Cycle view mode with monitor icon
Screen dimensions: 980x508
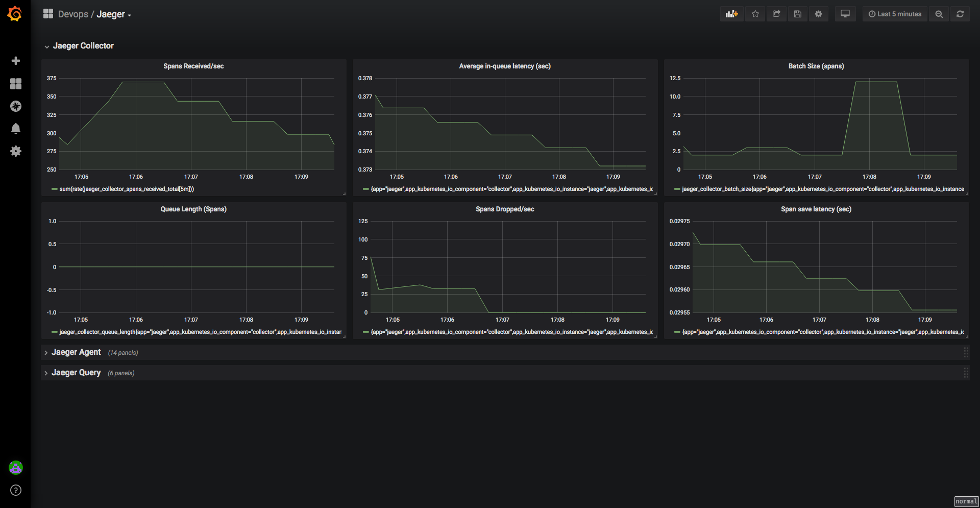coord(845,14)
